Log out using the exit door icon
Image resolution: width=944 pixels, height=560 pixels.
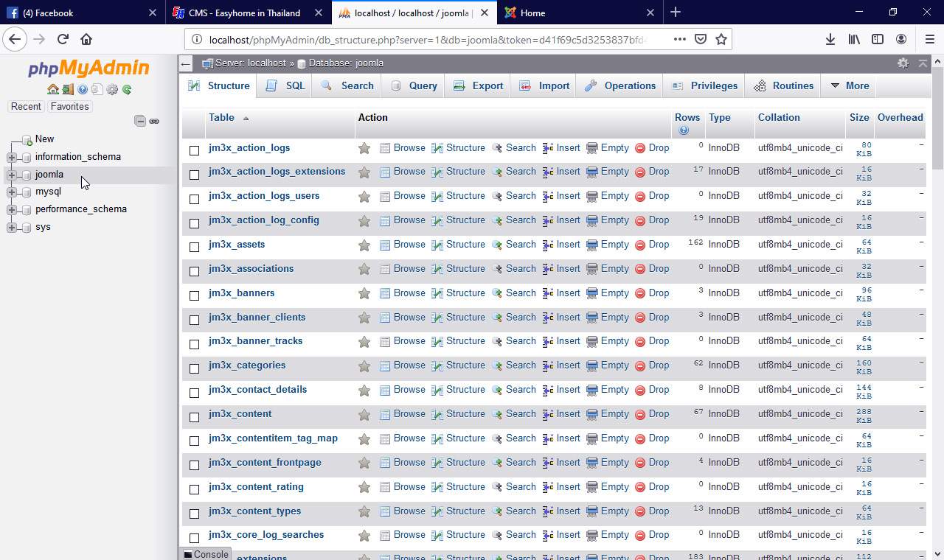click(68, 89)
